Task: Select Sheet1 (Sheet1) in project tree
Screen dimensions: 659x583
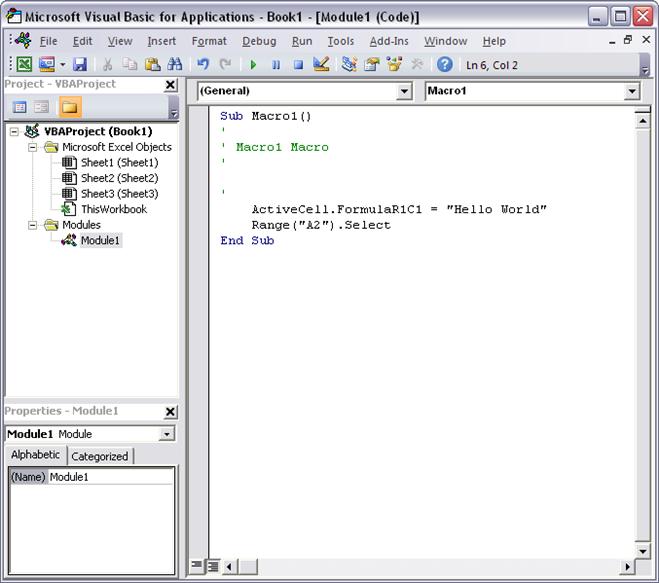Action: (119, 163)
